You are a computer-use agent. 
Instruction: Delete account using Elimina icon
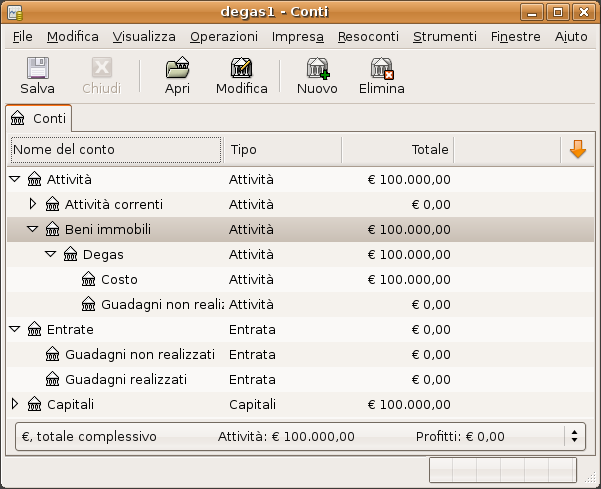[381, 69]
